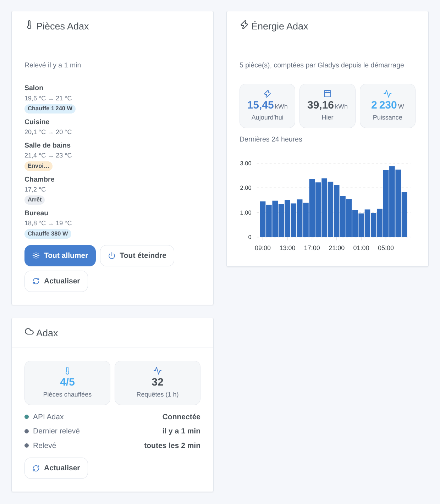The height and width of the screenshot is (504, 440).
Task: Click the toutes les 2 min value
Action: click(172, 445)
